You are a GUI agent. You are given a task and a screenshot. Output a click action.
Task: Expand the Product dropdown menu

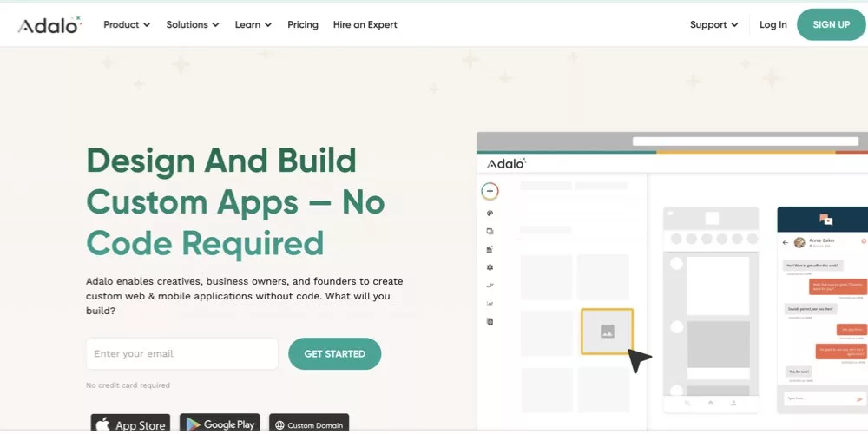(x=127, y=24)
